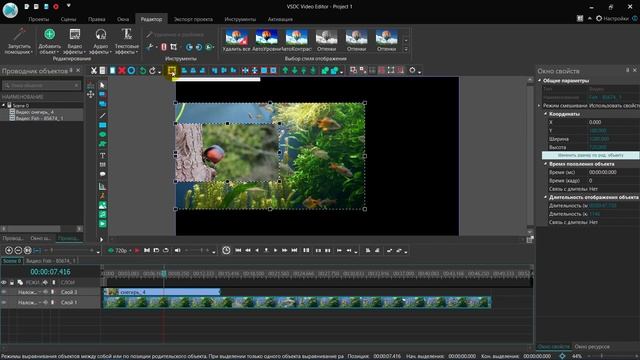Select the Chart tool icon
Screen dimensions: 640x360
pyautogui.click(x=102, y=187)
